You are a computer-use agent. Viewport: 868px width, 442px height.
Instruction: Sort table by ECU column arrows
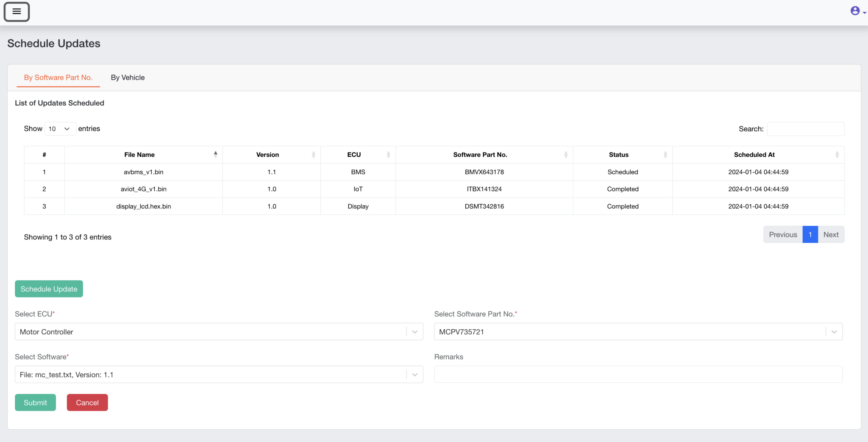pos(388,155)
